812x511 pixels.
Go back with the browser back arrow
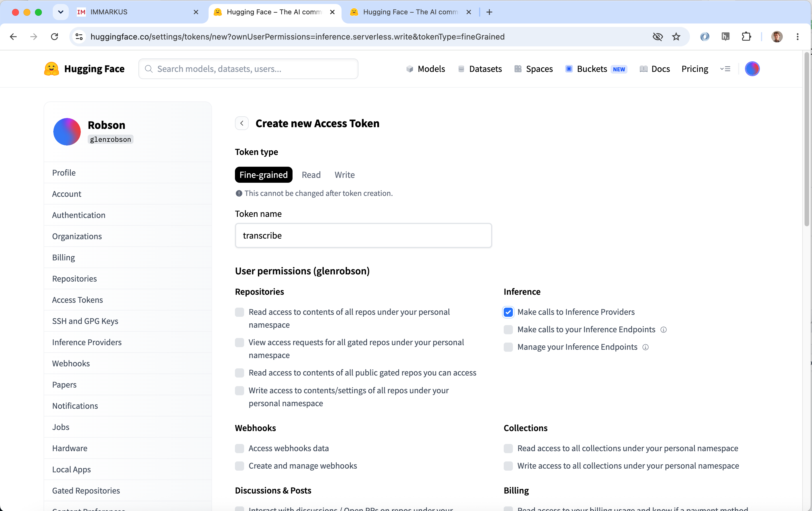13,37
